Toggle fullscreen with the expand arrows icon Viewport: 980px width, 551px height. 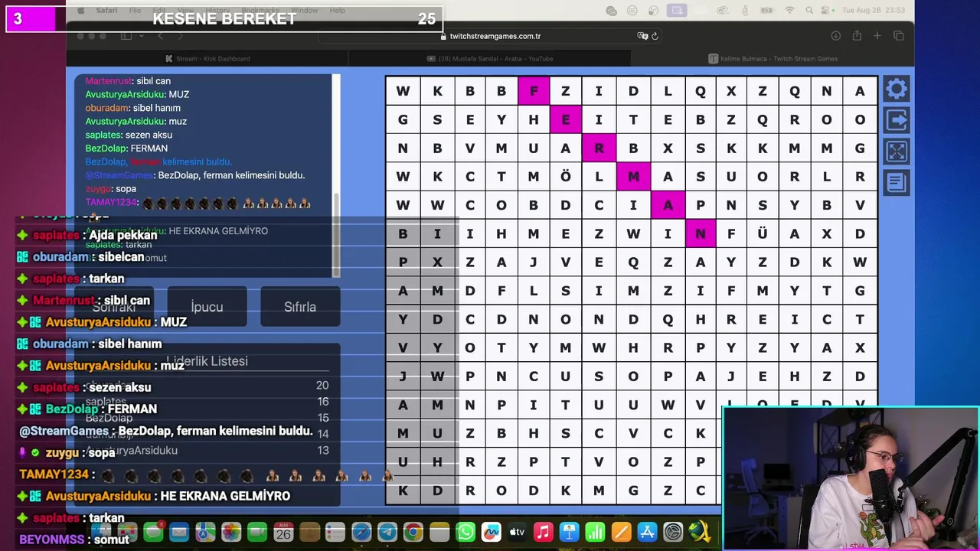pyautogui.click(x=897, y=152)
